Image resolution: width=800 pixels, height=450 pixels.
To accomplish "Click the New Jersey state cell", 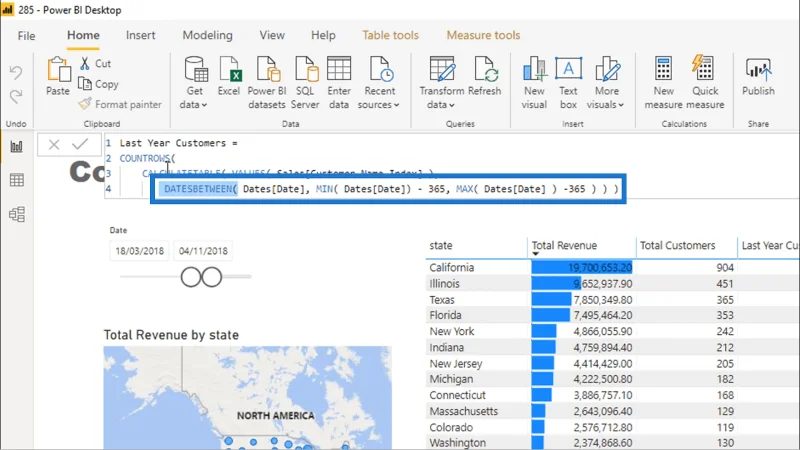I will tap(456, 364).
